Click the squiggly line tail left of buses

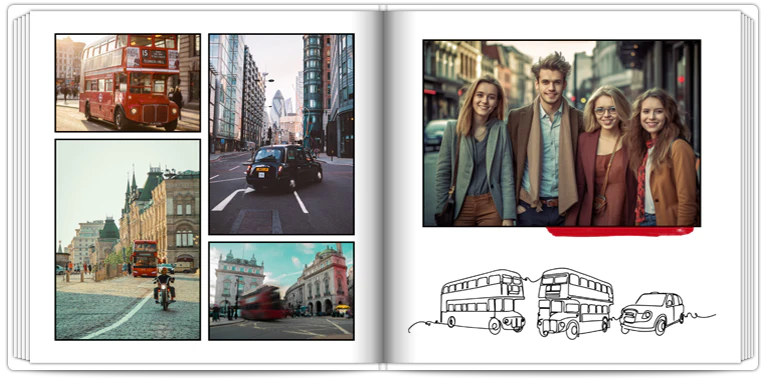(x=424, y=326)
